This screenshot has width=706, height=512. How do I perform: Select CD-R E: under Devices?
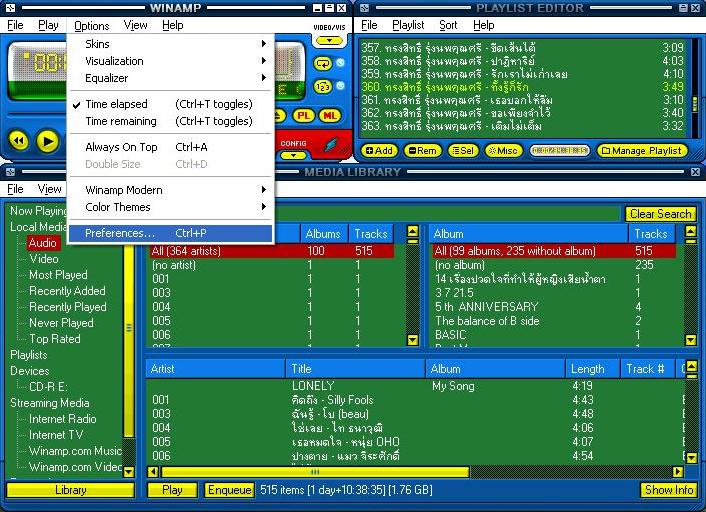(48, 387)
